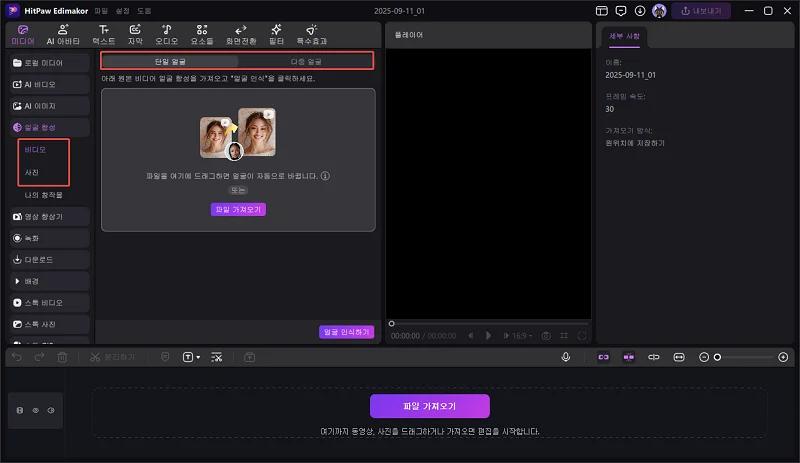Click the Help (도움) menu
This screenshot has height=463, width=800.
click(144, 11)
